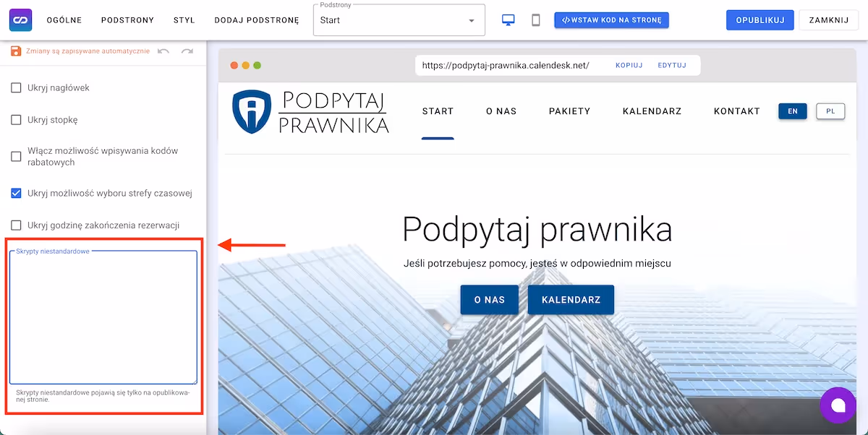This screenshot has width=868, height=435.
Task: Click the autosave floppy disk icon
Action: coord(16,51)
